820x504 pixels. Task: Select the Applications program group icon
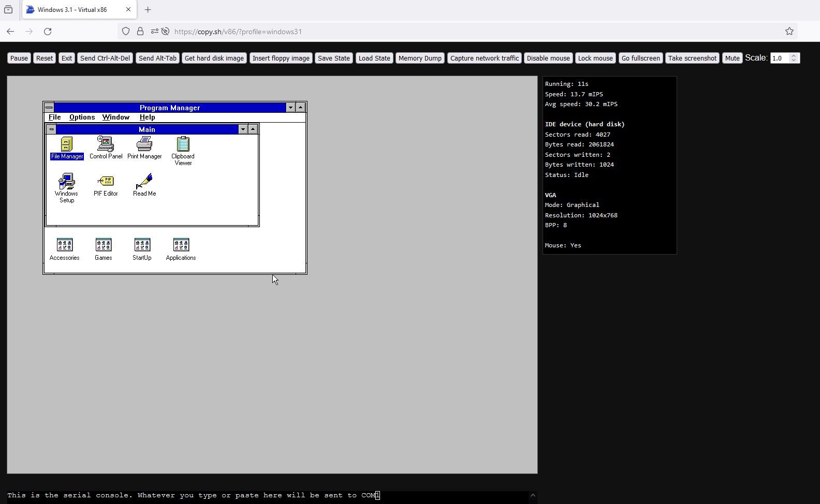tap(181, 249)
